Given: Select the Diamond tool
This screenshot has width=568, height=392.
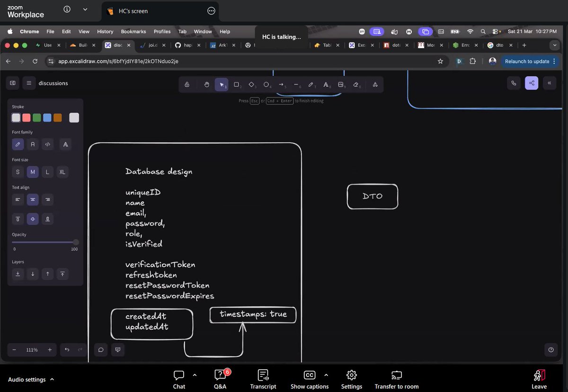Looking at the screenshot, I should pyautogui.click(x=251, y=84).
